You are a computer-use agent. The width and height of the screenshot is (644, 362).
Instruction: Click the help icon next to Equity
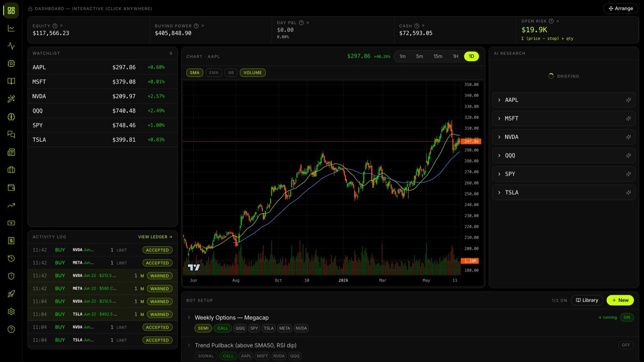[55, 26]
